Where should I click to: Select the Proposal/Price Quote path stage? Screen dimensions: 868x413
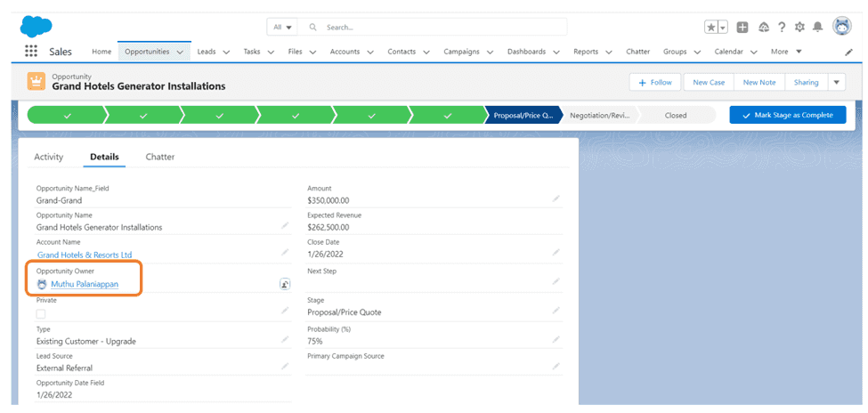(x=523, y=116)
